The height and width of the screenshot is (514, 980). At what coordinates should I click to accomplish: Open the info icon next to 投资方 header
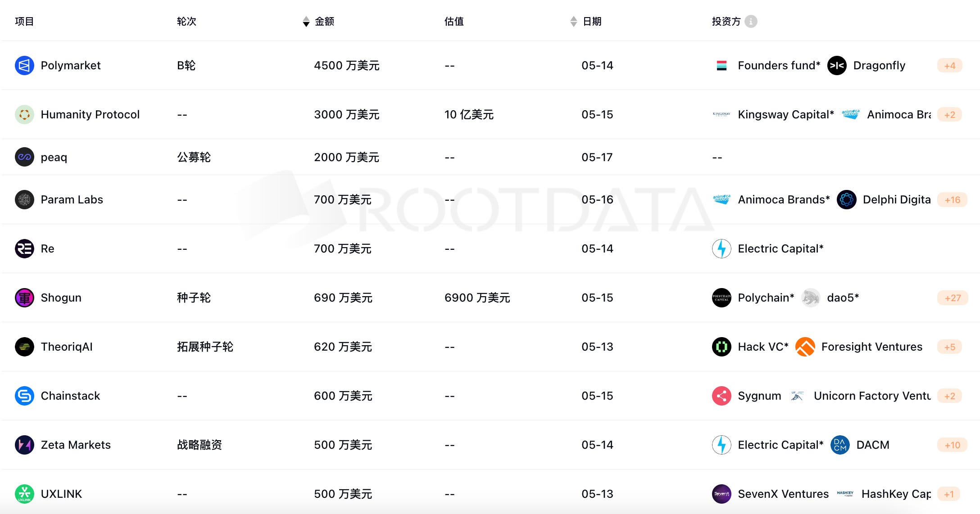(x=750, y=21)
